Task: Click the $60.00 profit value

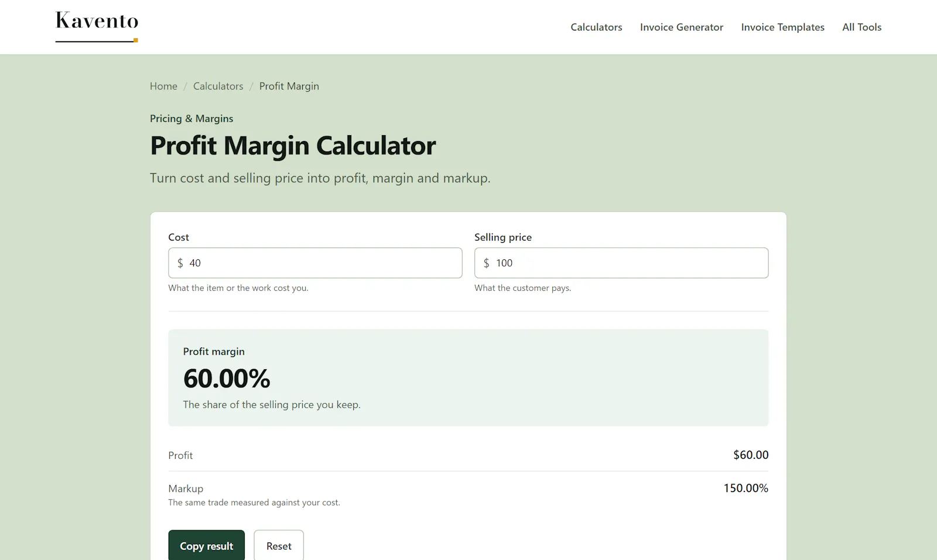Action: tap(751, 455)
